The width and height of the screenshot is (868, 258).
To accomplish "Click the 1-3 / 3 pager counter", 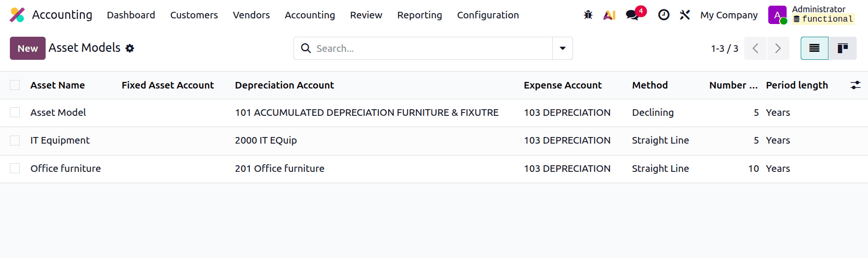I will click(x=725, y=48).
